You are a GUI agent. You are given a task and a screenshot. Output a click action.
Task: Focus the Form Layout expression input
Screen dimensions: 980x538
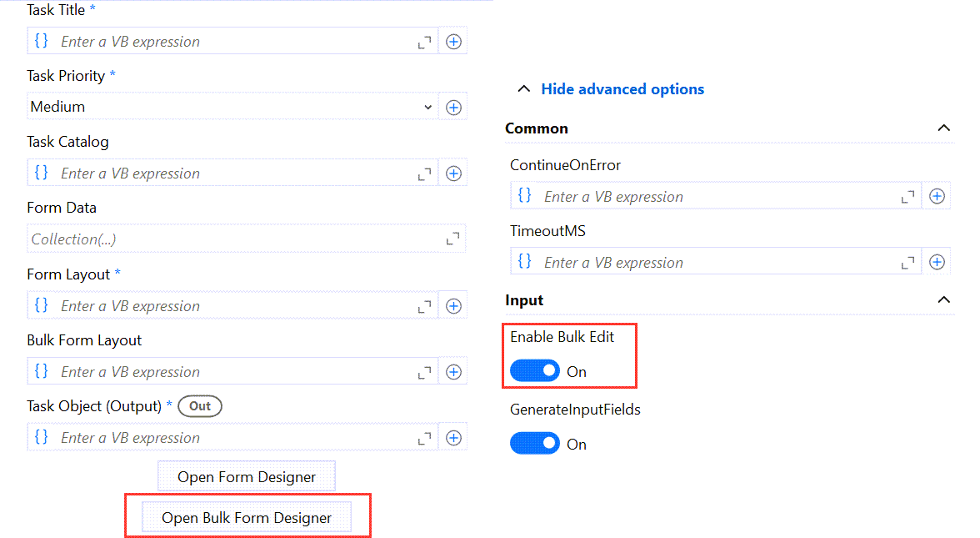click(233, 306)
